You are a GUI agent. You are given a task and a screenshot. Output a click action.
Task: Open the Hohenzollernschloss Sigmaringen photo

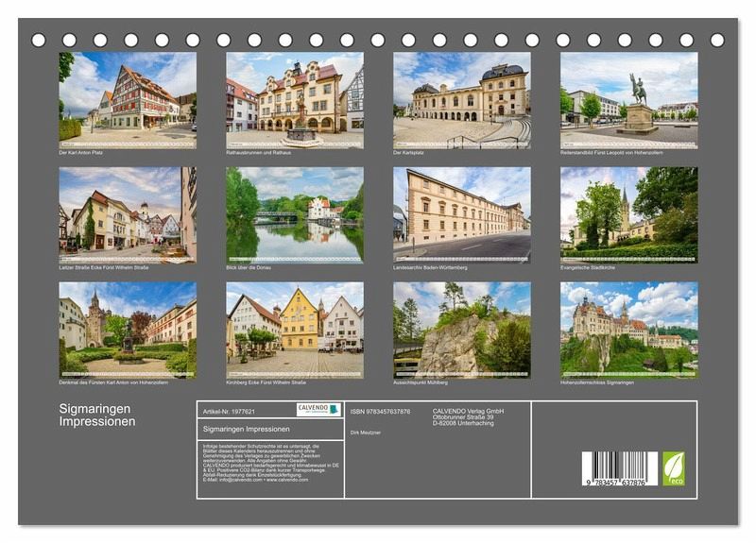[x=628, y=329]
